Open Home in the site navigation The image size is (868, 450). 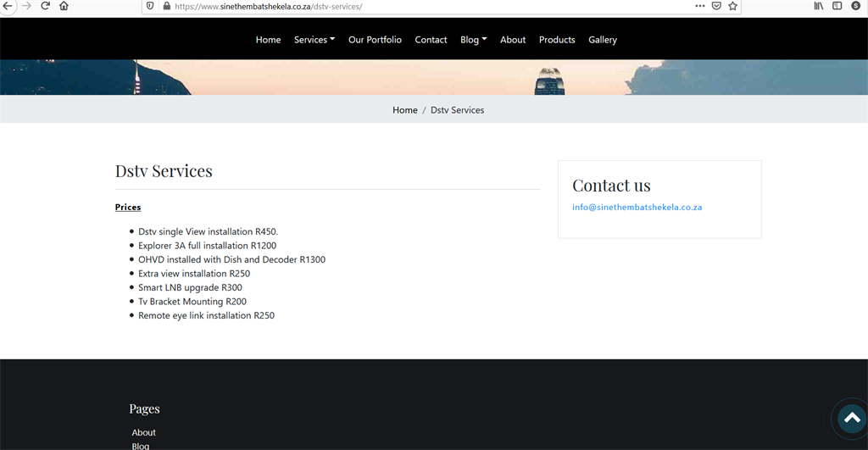coord(268,40)
